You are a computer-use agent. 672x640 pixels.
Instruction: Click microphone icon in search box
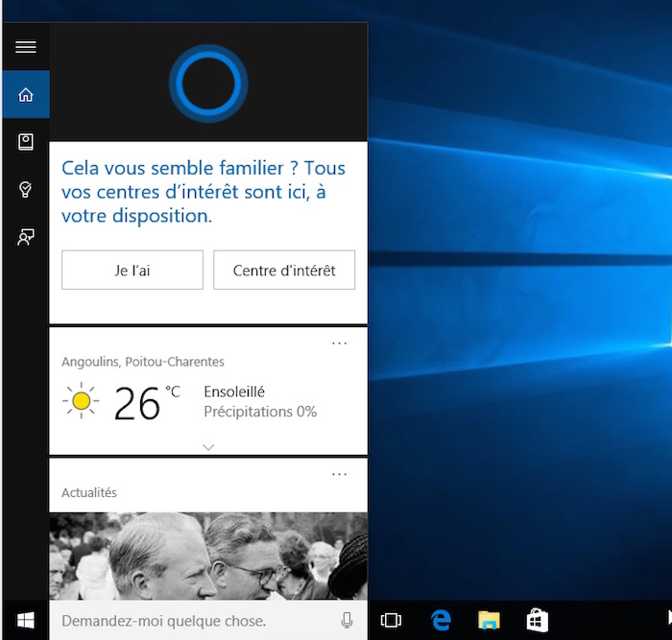[x=347, y=621]
